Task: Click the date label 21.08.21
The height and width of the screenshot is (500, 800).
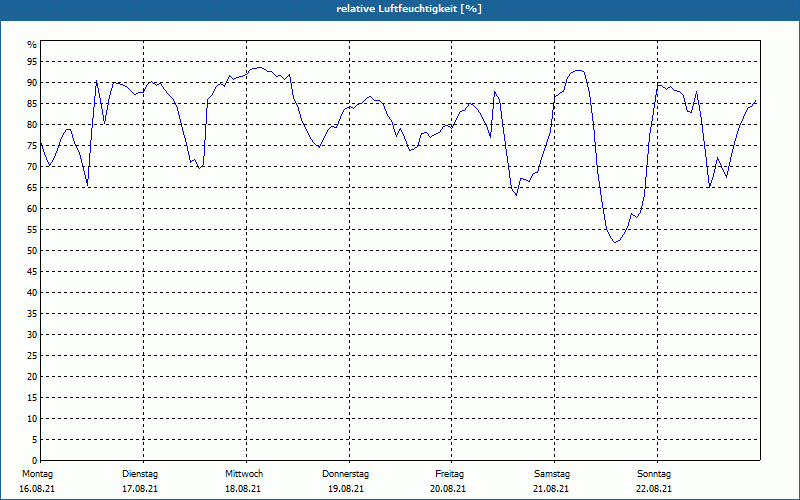Action: [x=551, y=489]
